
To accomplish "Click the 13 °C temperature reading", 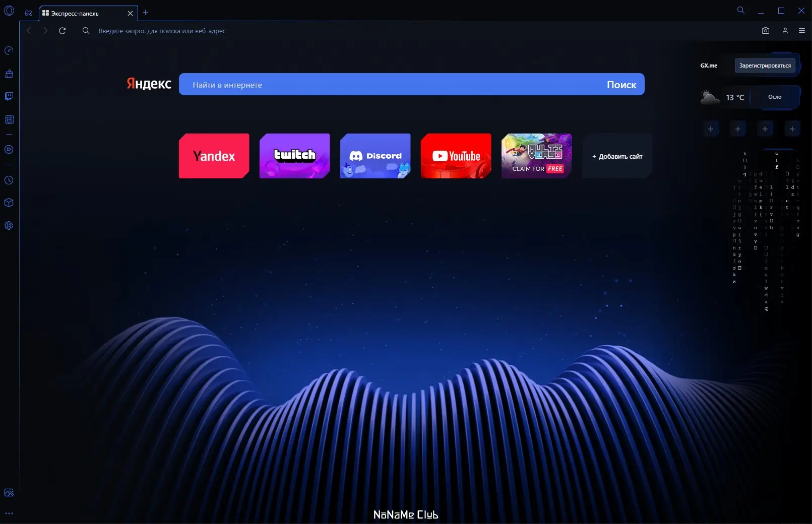I will tap(735, 97).
